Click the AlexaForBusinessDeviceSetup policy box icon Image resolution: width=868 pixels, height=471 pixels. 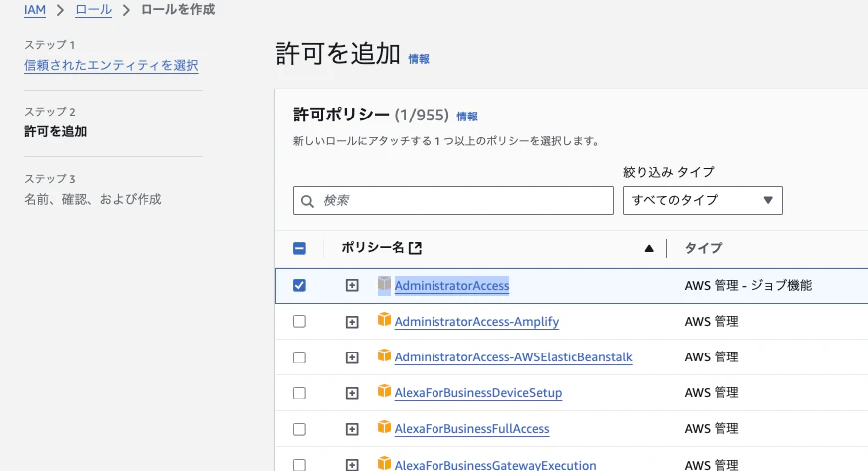pyautogui.click(x=385, y=391)
